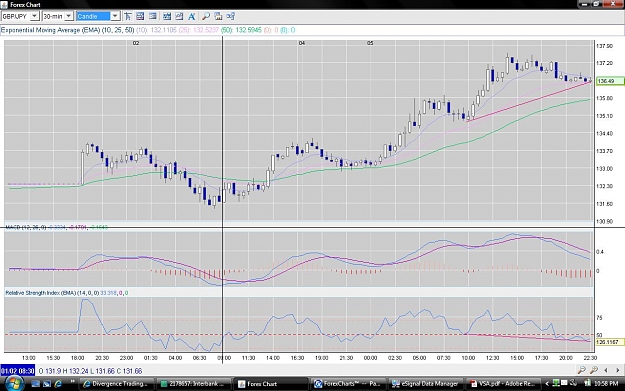This screenshot has width=625, height=391.
Task: Click the network icon in system tray
Action: click(556, 383)
